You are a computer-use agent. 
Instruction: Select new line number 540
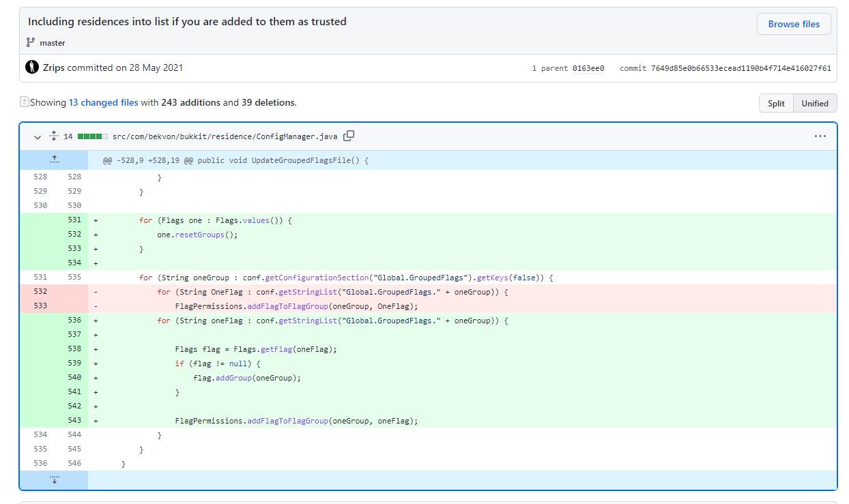coord(71,377)
